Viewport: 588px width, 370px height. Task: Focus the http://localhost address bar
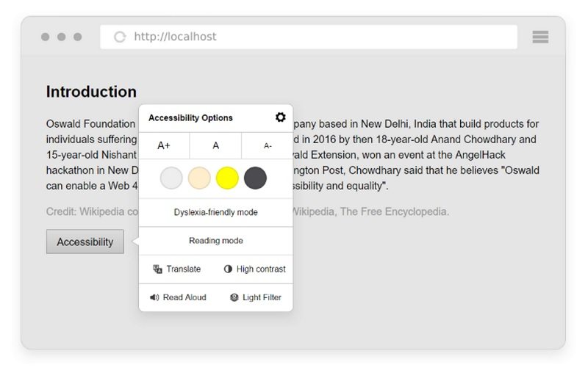click(309, 37)
